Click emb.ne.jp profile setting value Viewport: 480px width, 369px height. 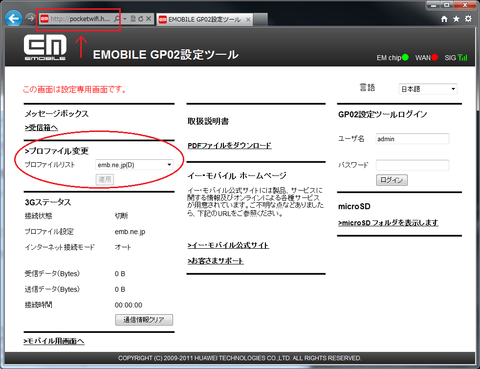click(130, 232)
